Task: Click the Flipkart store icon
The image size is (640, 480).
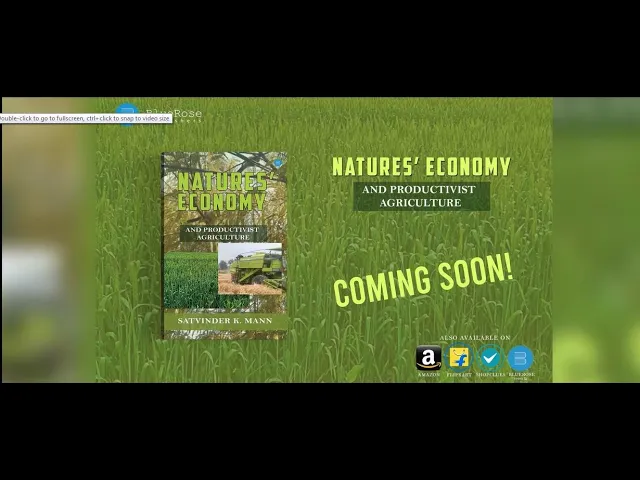Action: coord(459,358)
